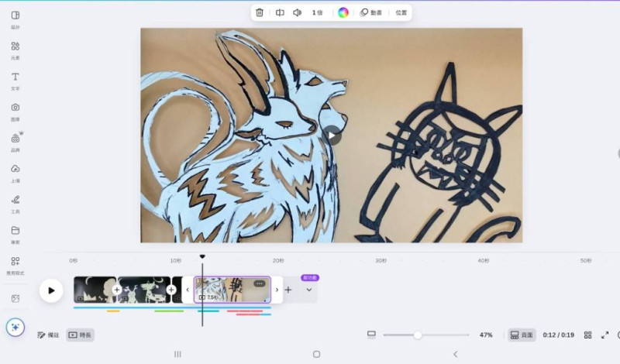The width and height of the screenshot is (620, 364).
Task: Tap the Android back button
Action: [x=455, y=354]
